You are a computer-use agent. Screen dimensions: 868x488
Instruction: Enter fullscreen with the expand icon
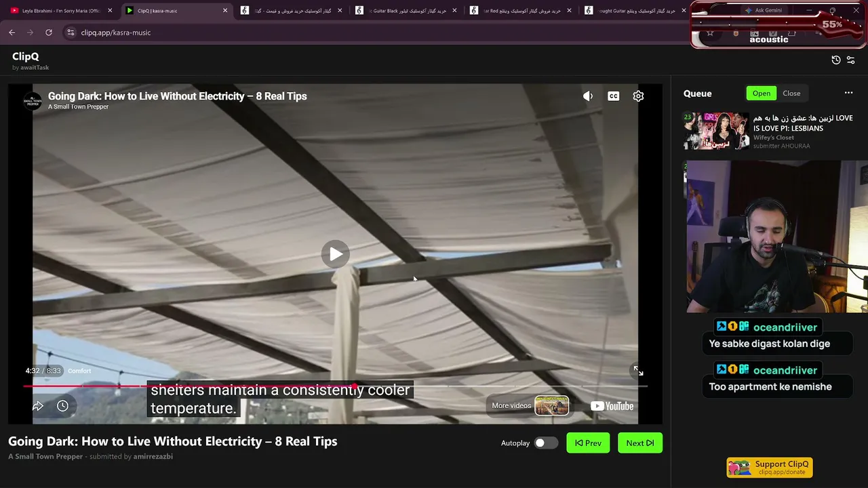tap(638, 371)
